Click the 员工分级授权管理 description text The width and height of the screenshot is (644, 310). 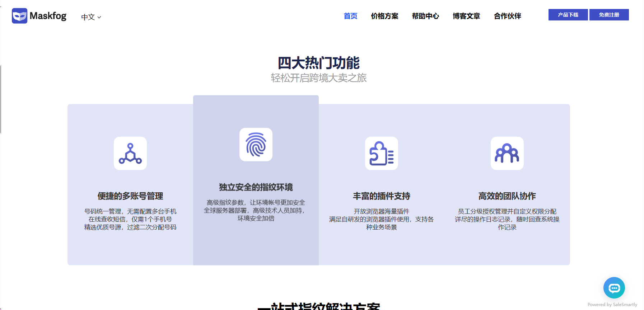[x=507, y=219]
